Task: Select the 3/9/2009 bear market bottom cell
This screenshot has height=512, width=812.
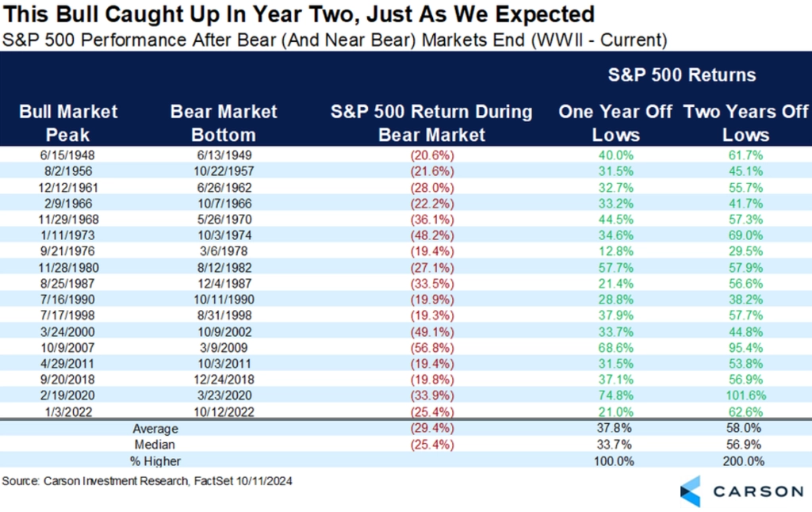Action: [224, 348]
